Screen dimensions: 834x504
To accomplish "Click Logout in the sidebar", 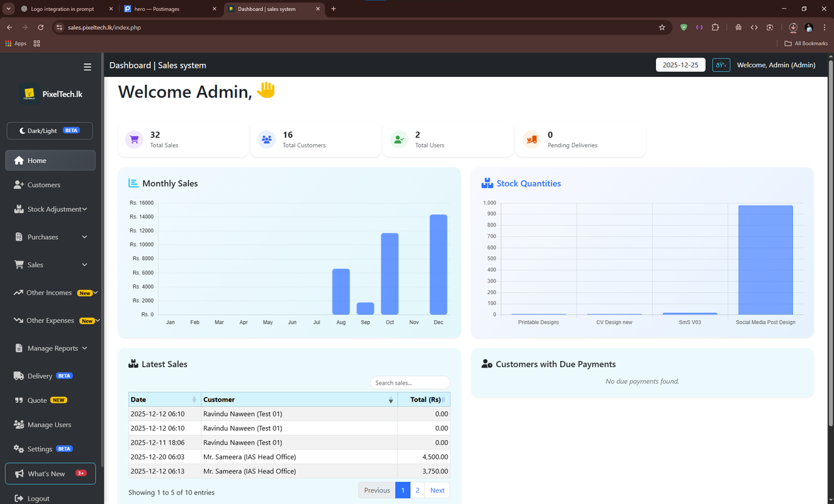I will (x=50, y=498).
